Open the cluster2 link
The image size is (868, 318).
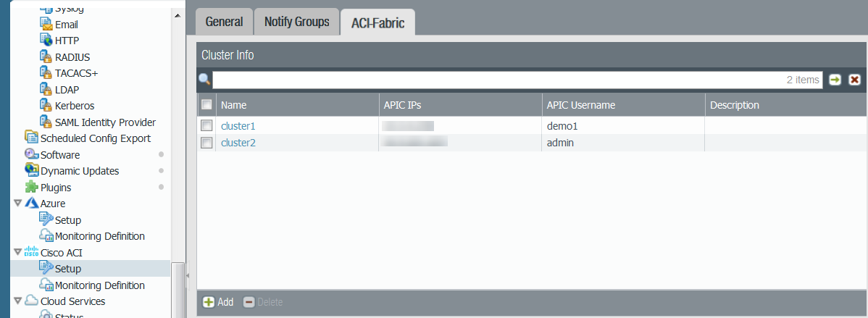[x=238, y=143]
